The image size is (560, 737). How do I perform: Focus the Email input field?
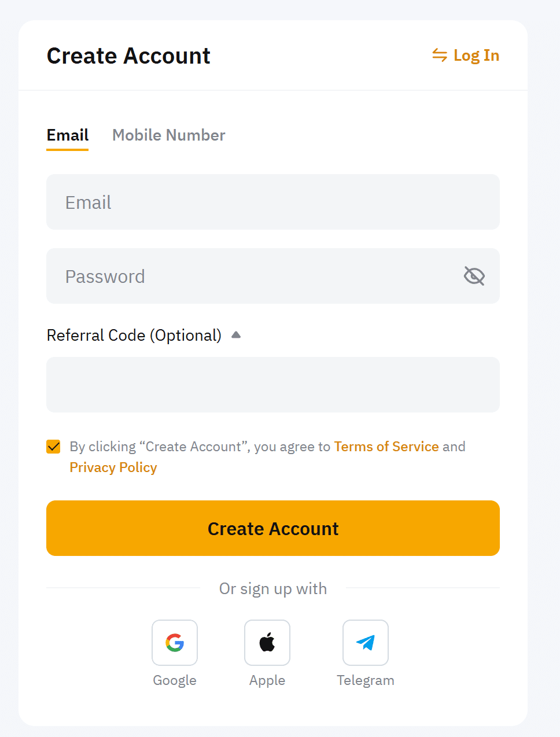pos(273,202)
